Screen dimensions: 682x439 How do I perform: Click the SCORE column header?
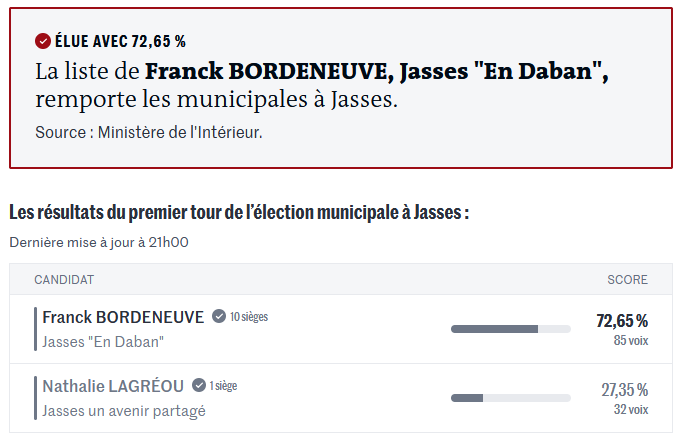point(627,280)
